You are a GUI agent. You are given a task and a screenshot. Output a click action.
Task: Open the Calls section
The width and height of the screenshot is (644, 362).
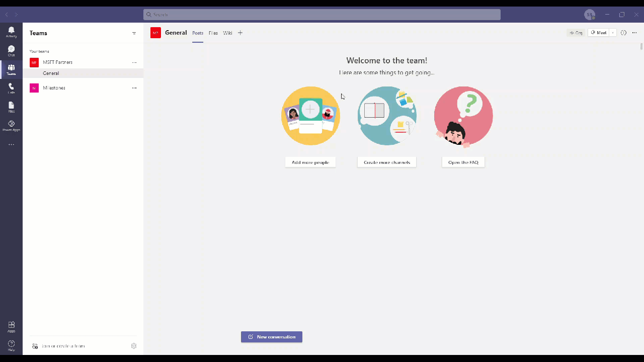tap(11, 88)
